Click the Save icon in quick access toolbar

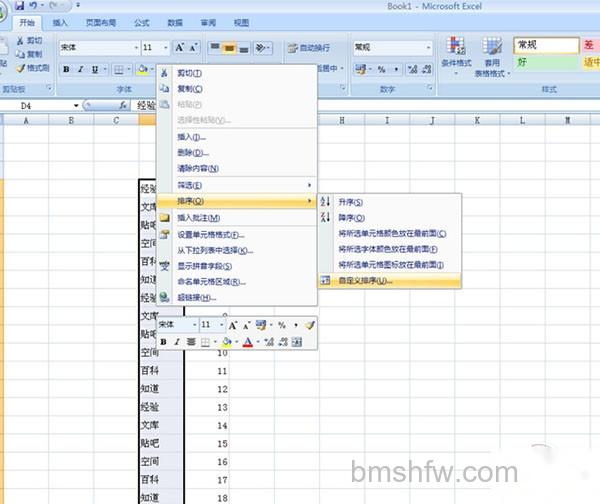point(19,5)
